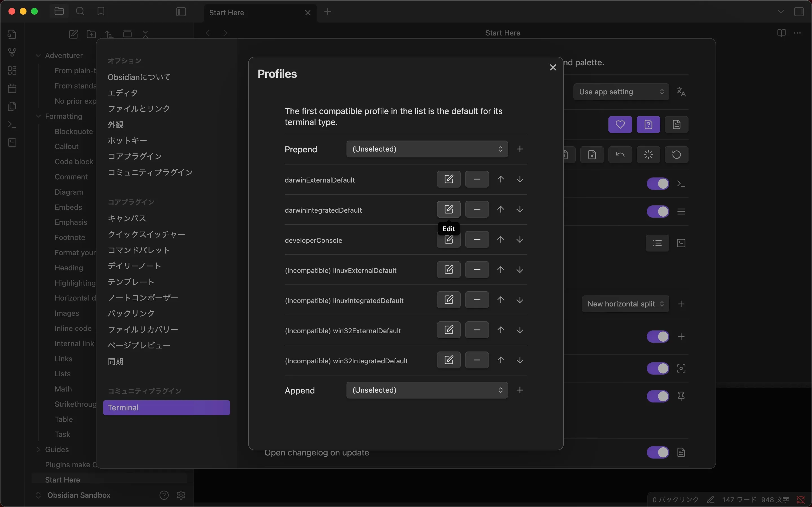The image size is (812, 507).
Task: Open the Append profile dropdown
Action: pos(427,390)
